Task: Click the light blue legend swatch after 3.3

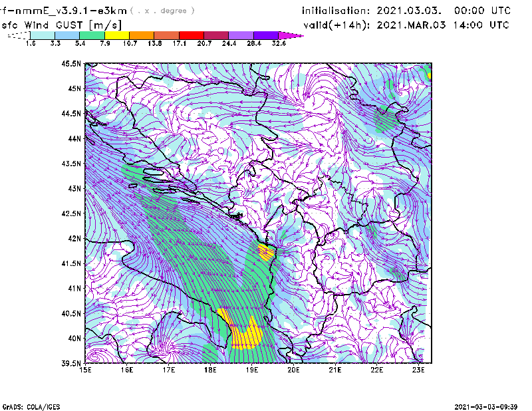Action: click(x=67, y=35)
